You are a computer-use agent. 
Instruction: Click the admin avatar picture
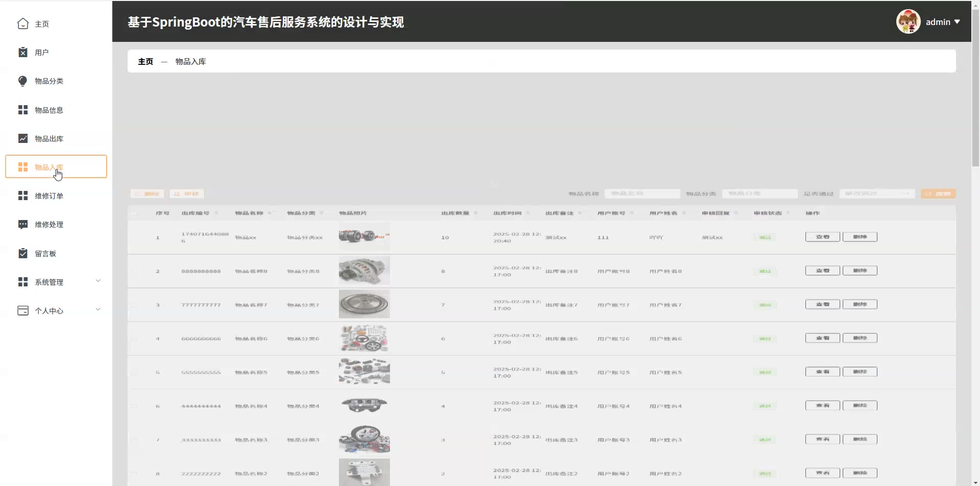pyautogui.click(x=908, y=22)
